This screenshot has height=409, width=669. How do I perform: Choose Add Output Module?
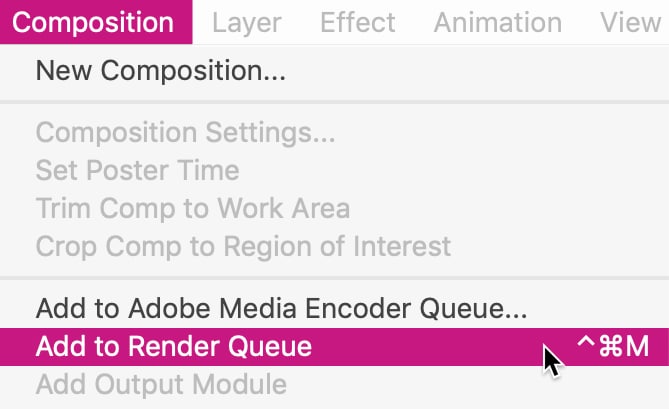(334, 385)
